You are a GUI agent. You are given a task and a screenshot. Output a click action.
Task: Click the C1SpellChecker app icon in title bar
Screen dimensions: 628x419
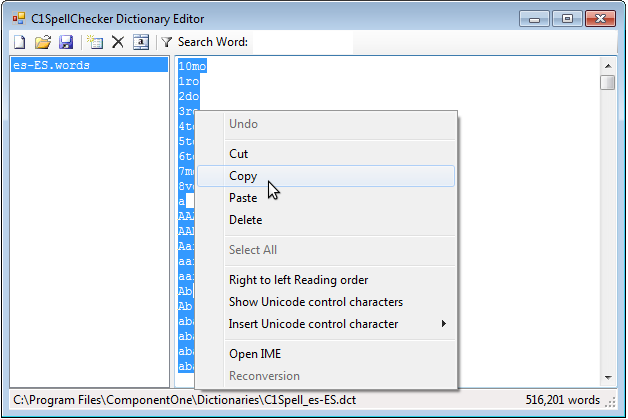(19, 18)
